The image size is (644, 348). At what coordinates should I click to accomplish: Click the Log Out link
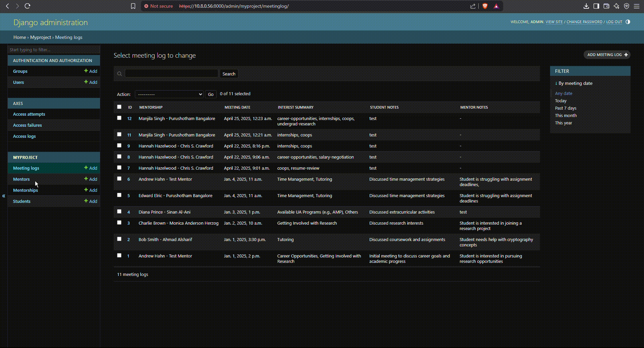click(x=614, y=22)
